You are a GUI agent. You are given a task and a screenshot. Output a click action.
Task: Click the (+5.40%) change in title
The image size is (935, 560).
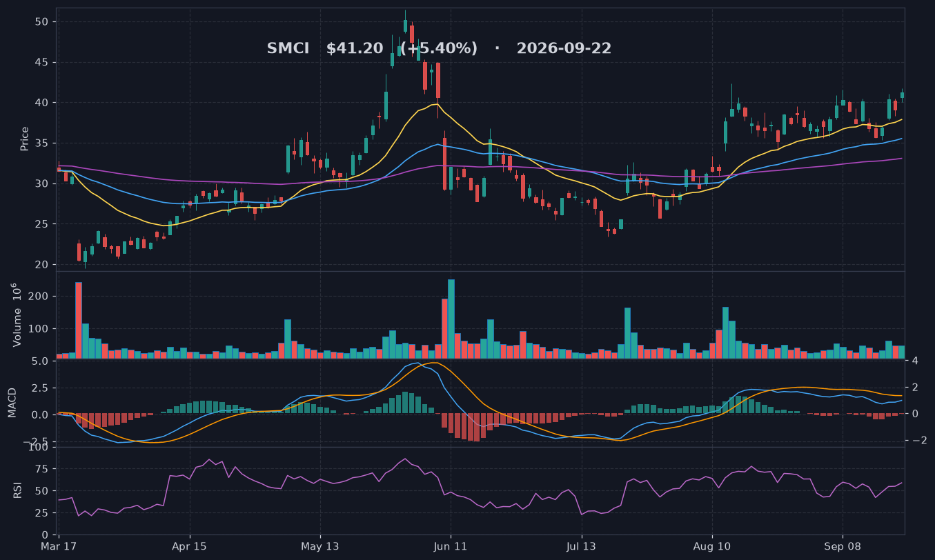(x=439, y=49)
